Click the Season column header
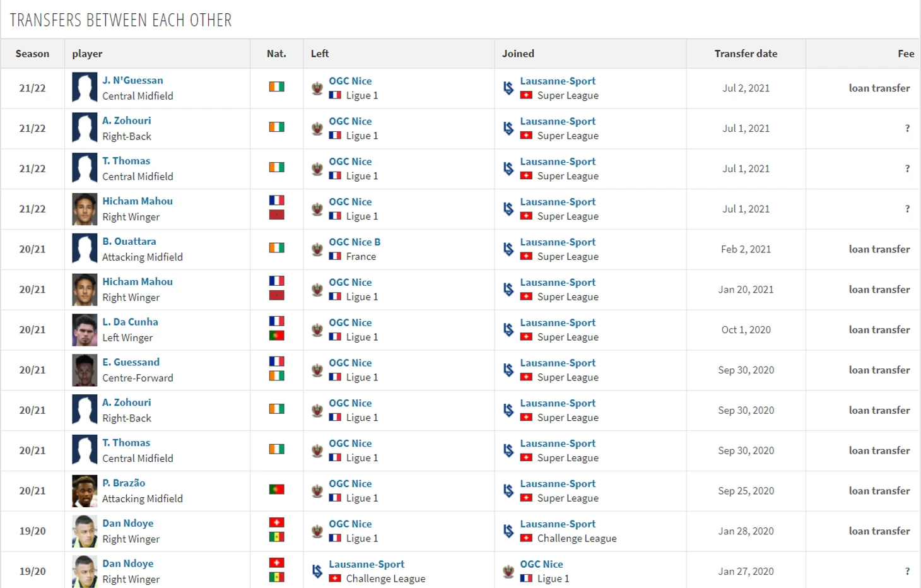 pyautogui.click(x=32, y=54)
